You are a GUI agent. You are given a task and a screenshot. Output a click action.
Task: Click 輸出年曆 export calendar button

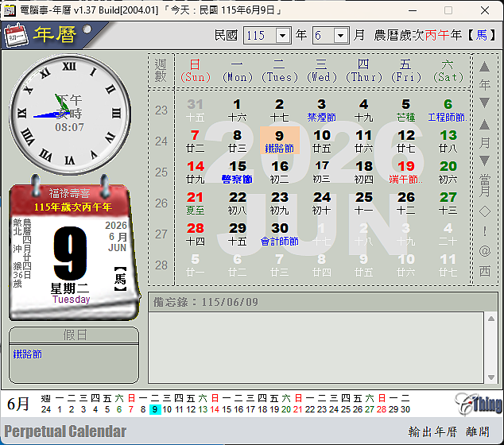click(x=432, y=431)
